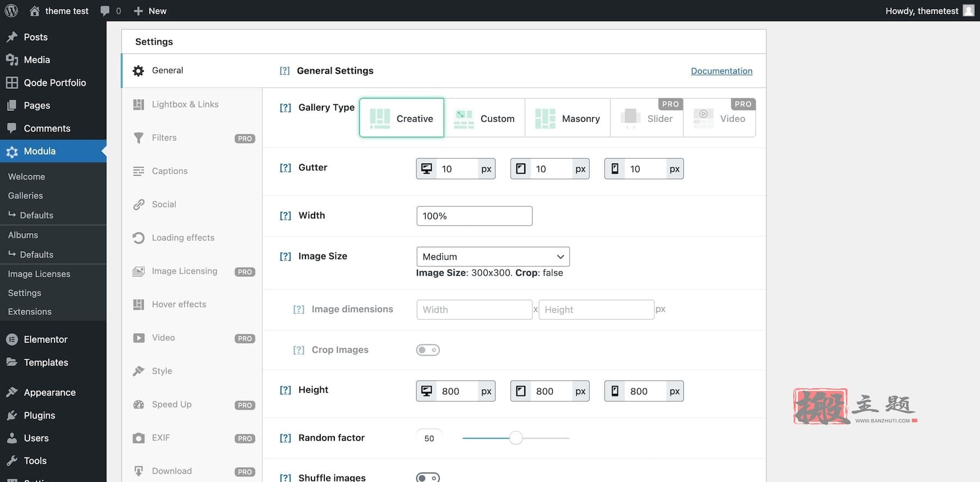Open the Image Licensing tab

(x=192, y=271)
